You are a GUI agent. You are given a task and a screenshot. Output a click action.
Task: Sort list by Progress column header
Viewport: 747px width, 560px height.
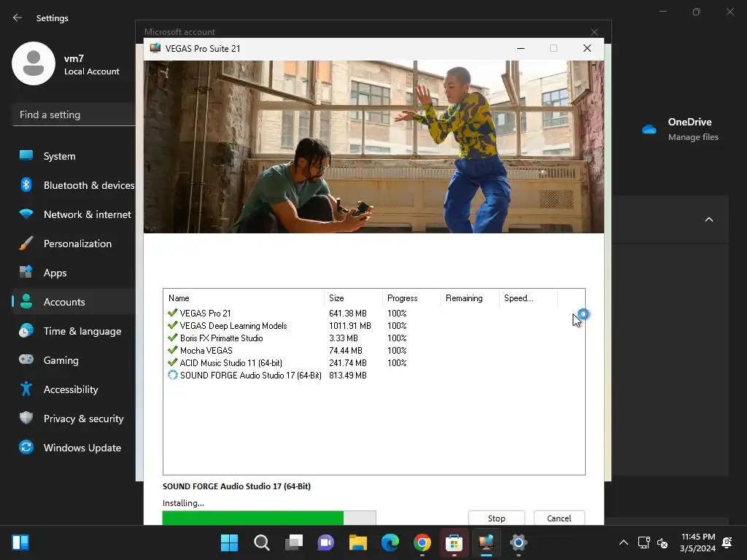pyautogui.click(x=411, y=298)
